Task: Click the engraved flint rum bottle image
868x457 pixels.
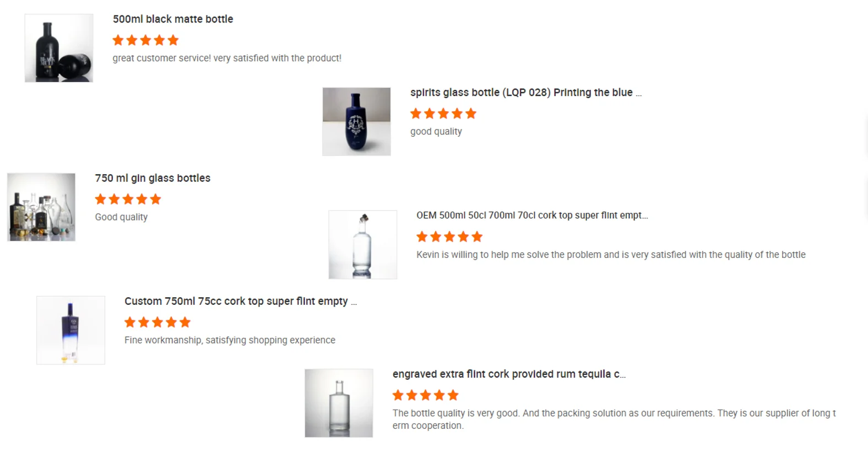Action: [x=339, y=403]
